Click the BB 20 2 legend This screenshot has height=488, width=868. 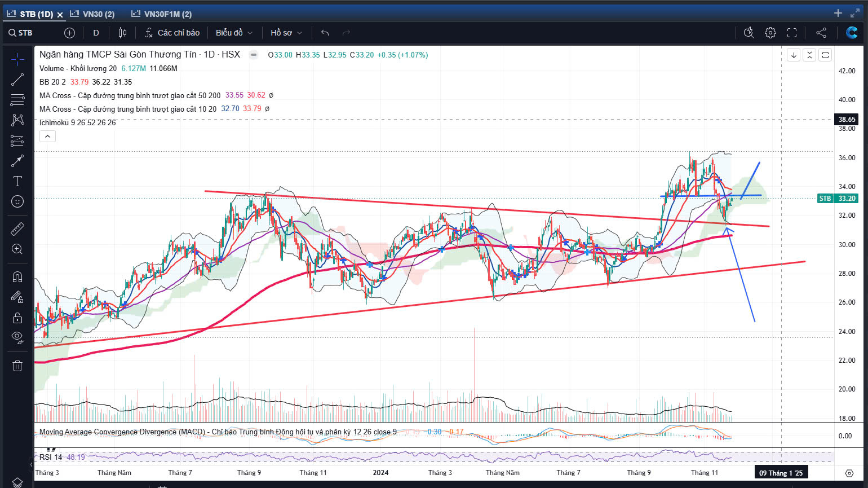[x=52, y=82]
